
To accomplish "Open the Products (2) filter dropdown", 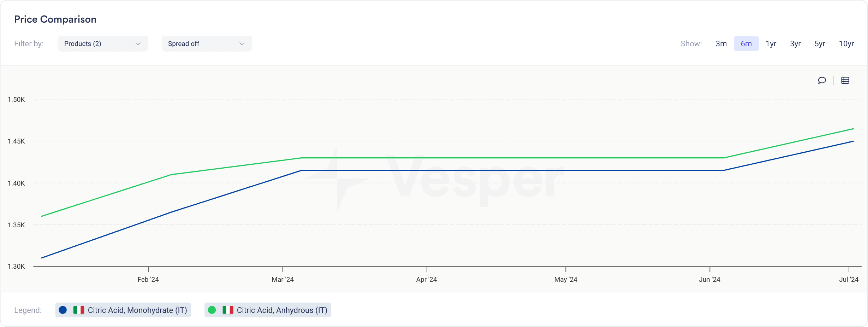I will pos(103,43).
